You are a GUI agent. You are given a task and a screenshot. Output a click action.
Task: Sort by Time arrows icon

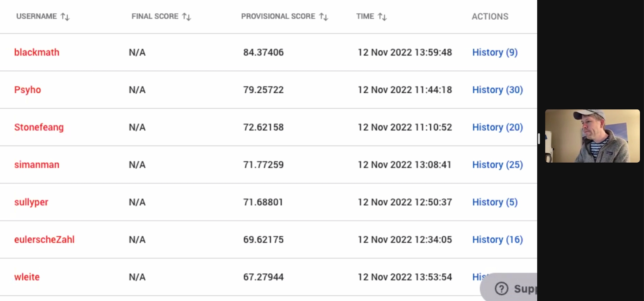(x=382, y=17)
